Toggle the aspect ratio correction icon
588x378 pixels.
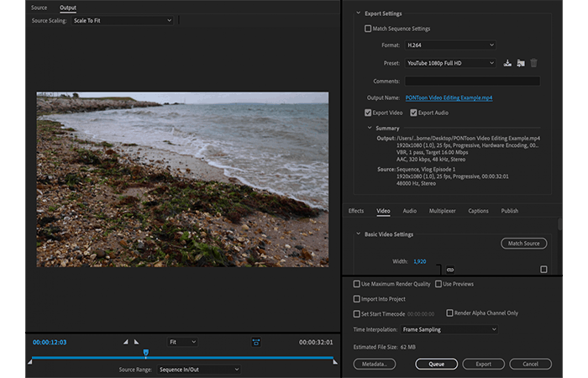click(x=256, y=342)
